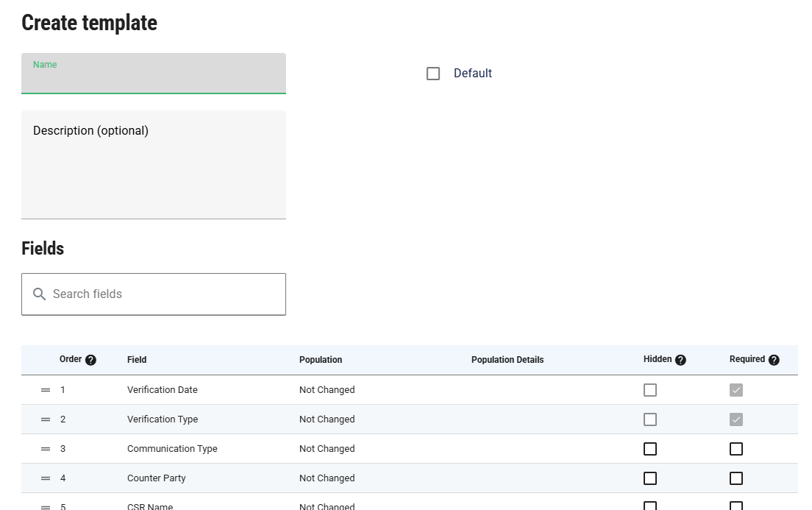Click into the Name input field
Image resolution: width=812 pixels, height=510 pixels.
tap(153, 78)
